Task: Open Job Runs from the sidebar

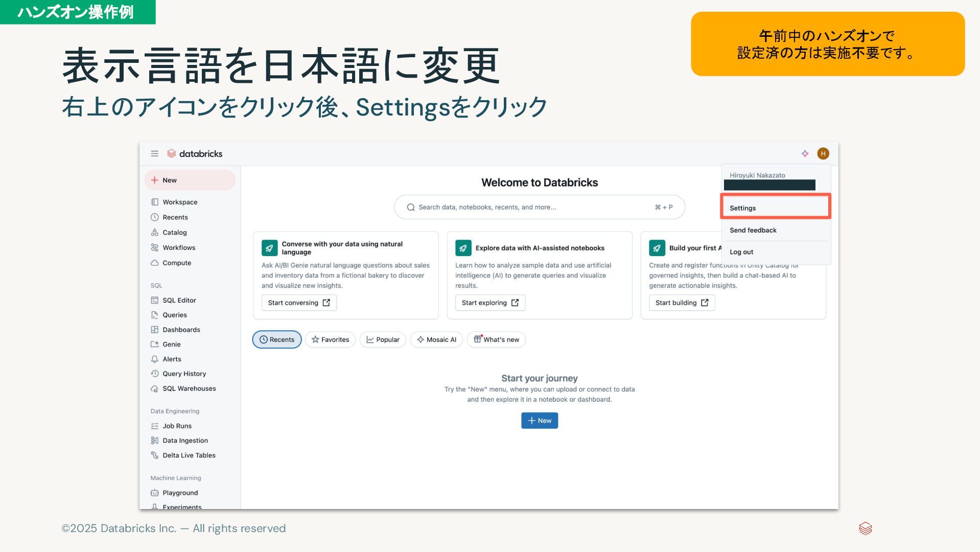Action: (x=177, y=426)
